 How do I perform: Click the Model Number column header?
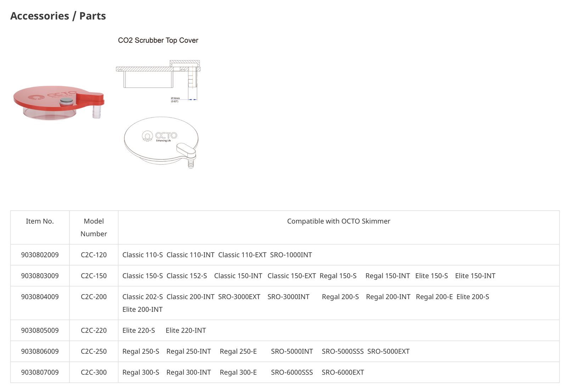click(94, 228)
